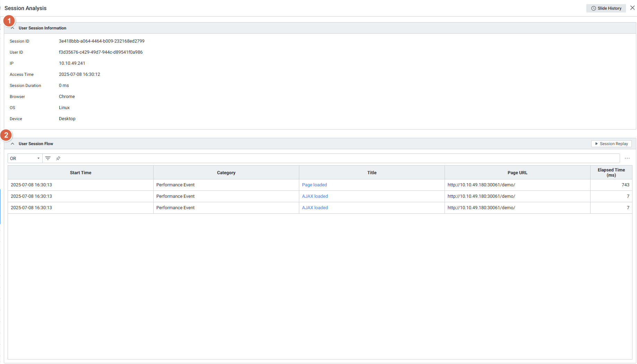Open the OR condition dropdown
The width and height of the screenshot is (637, 364).
[x=25, y=158]
